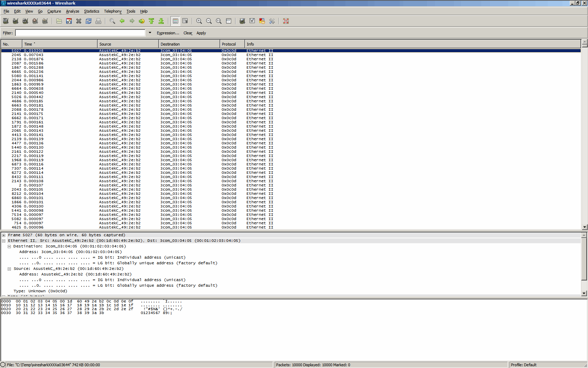Reload this capture file
Screen dimensions: 588x368
(89, 21)
